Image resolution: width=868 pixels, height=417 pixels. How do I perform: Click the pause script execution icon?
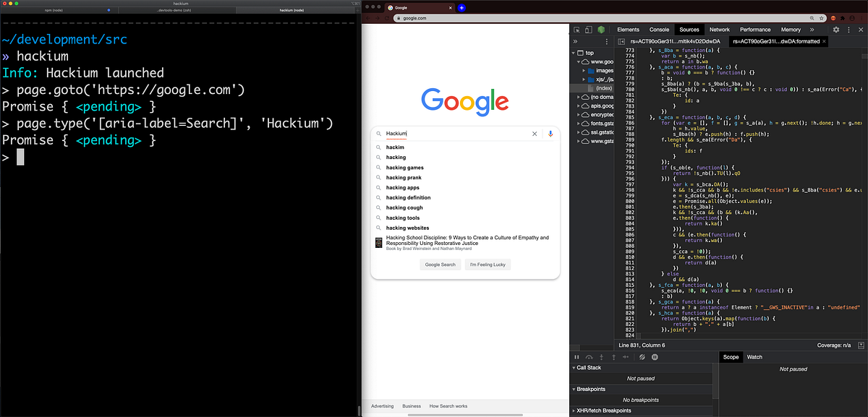pyautogui.click(x=576, y=356)
